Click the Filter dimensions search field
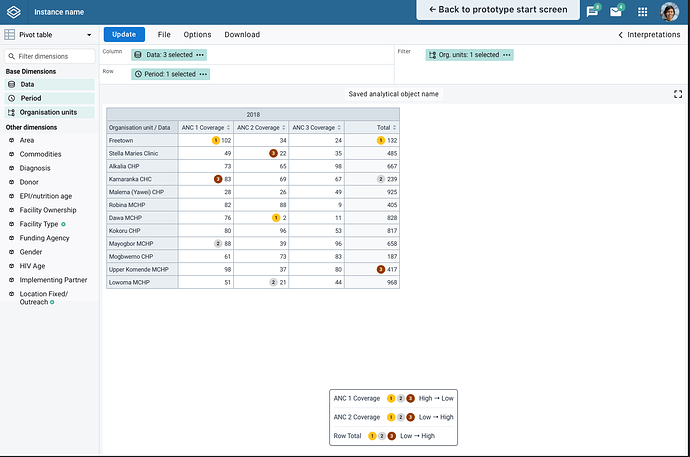Screen dimensions: 690x457 [x=50, y=56]
